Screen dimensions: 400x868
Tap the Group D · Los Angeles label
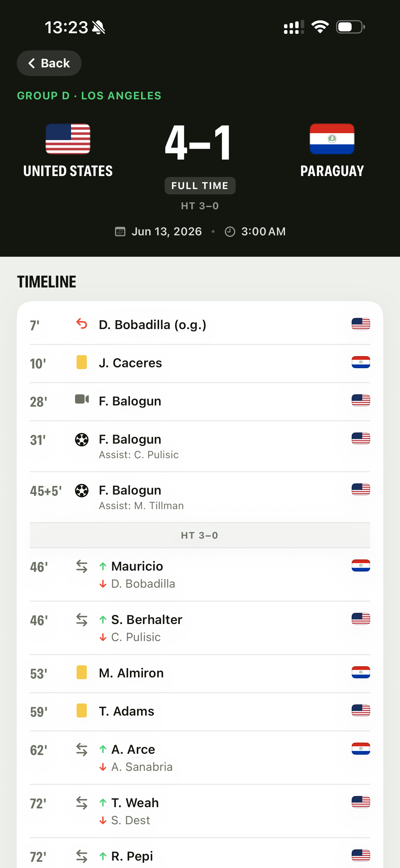(89, 96)
